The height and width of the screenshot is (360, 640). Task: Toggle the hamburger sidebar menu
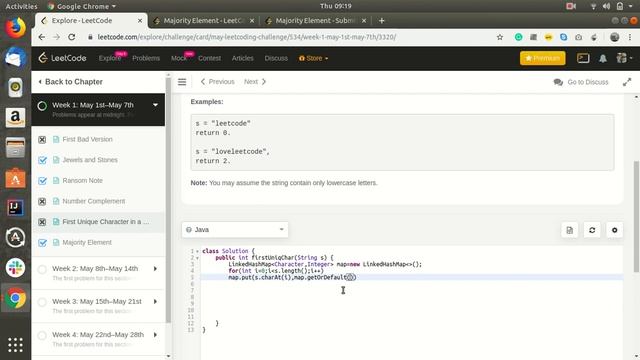point(182,82)
